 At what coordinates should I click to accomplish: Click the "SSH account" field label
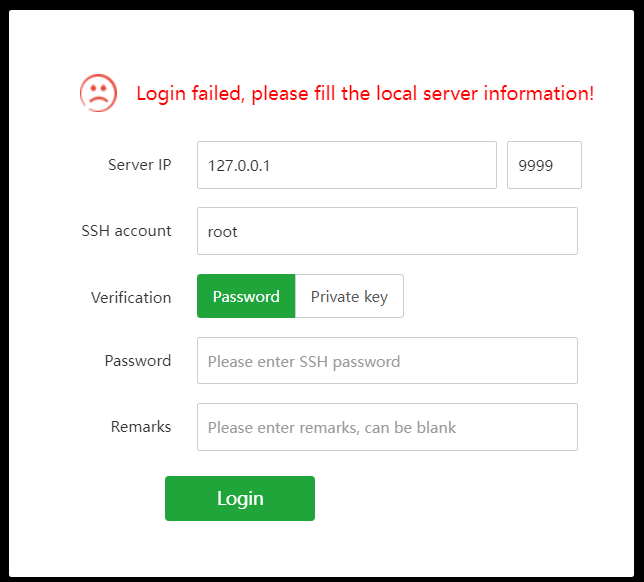click(x=126, y=231)
